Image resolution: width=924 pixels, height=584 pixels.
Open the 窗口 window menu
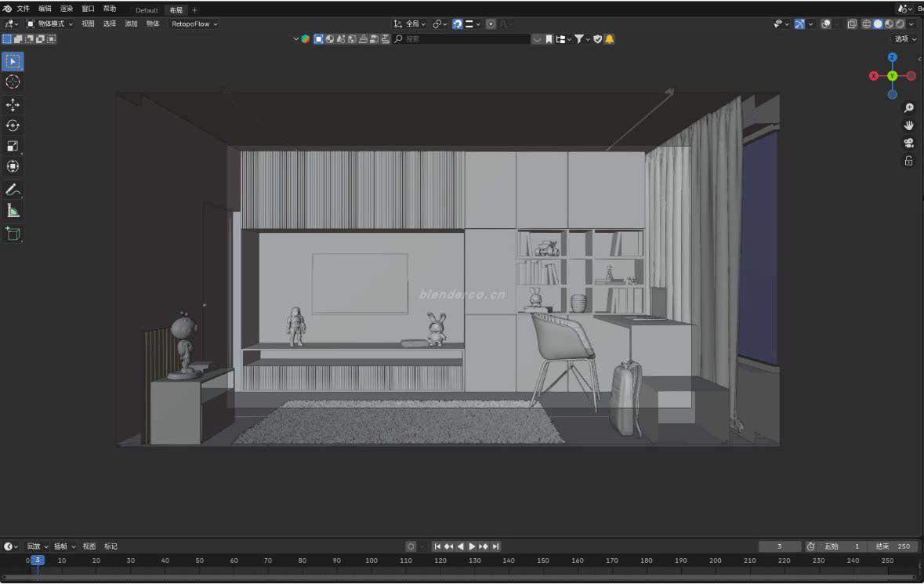tap(88, 9)
